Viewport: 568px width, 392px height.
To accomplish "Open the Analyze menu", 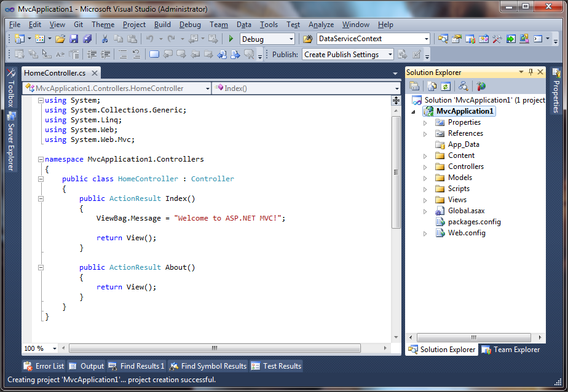I will [x=321, y=25].
